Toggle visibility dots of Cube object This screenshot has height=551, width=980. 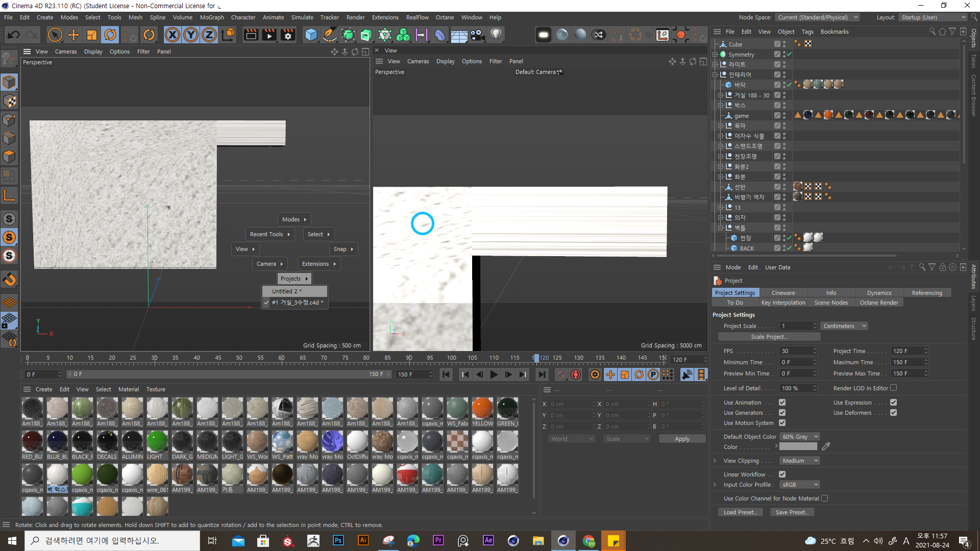click(784, 44)
